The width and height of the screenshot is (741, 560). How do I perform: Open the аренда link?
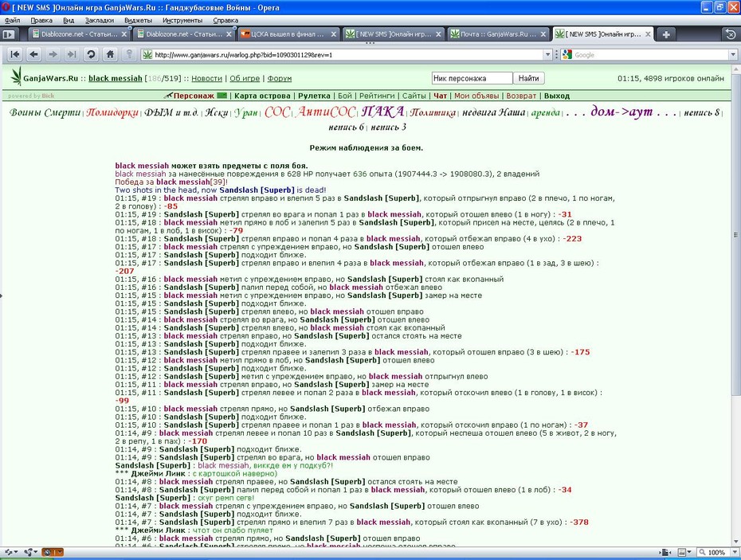[546, 112]
